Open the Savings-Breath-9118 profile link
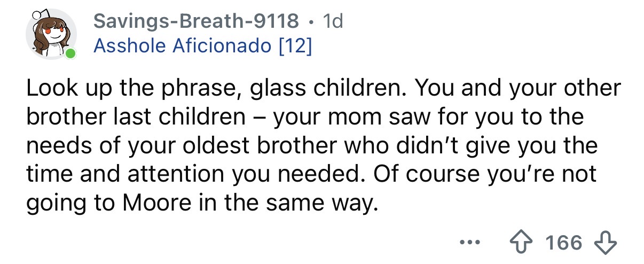 195,21
